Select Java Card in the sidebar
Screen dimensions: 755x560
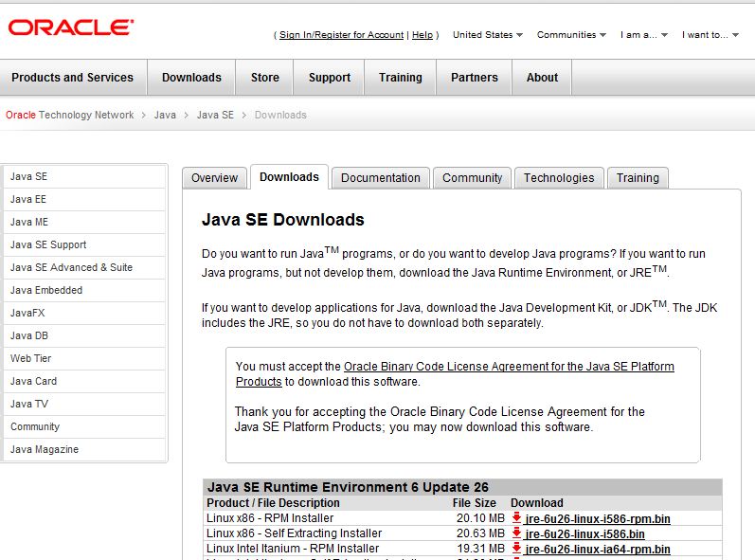pyautogui.click(x=84, y=381)
